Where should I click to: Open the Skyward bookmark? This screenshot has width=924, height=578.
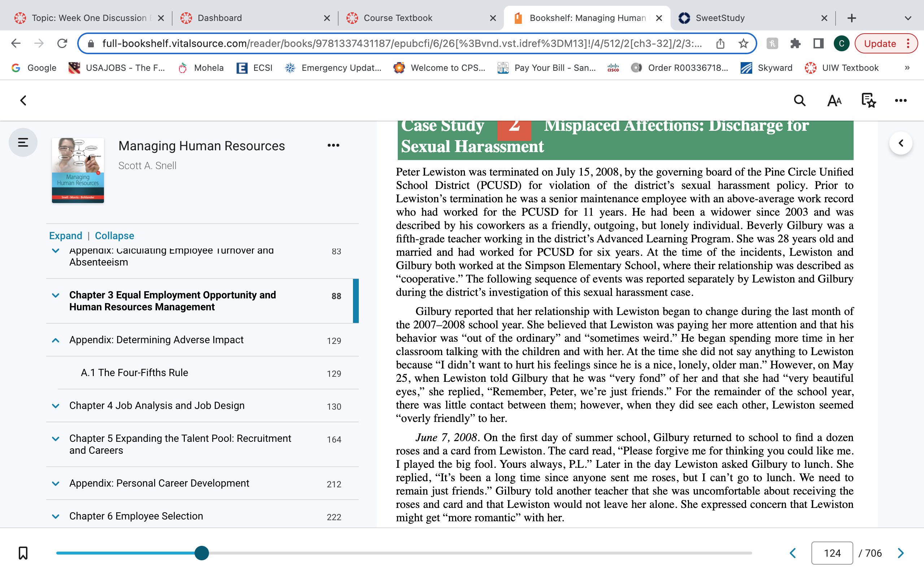click(766, 68)
